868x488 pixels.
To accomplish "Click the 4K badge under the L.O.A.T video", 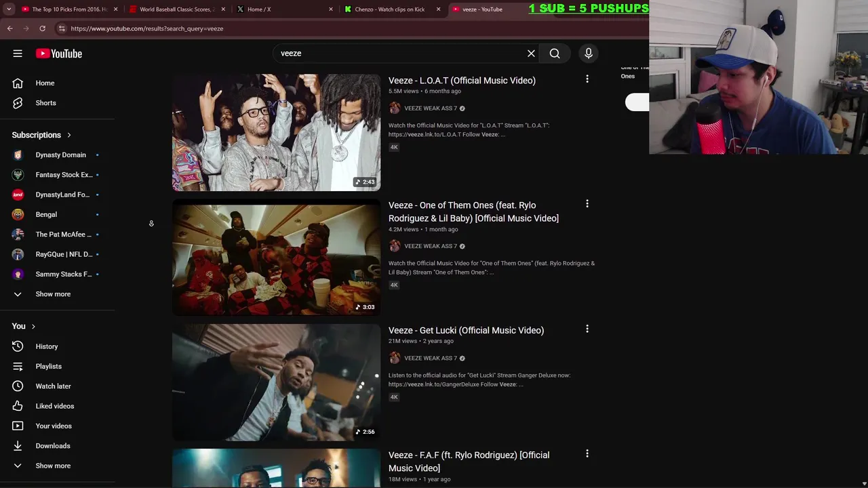I will click(x=394, y=147).
